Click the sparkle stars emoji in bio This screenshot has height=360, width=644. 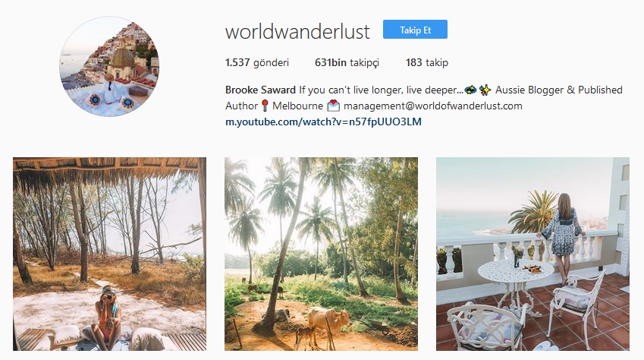coord(485,90)
